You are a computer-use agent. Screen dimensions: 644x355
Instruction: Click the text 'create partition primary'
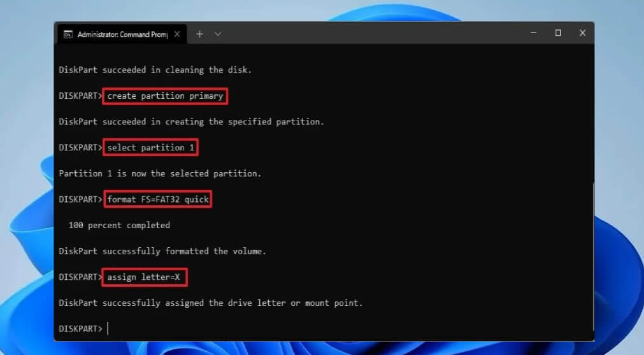coord(165,96)
